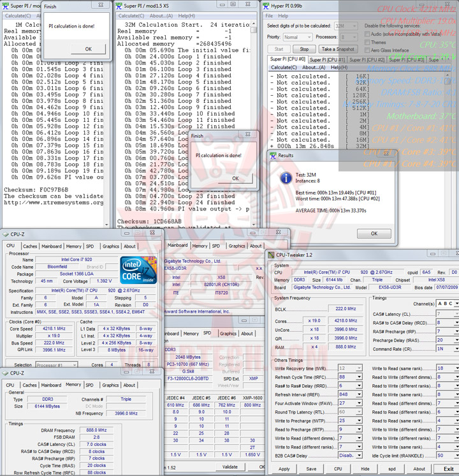Click OK in the Results dialog
459x476 pixels.
374,234
